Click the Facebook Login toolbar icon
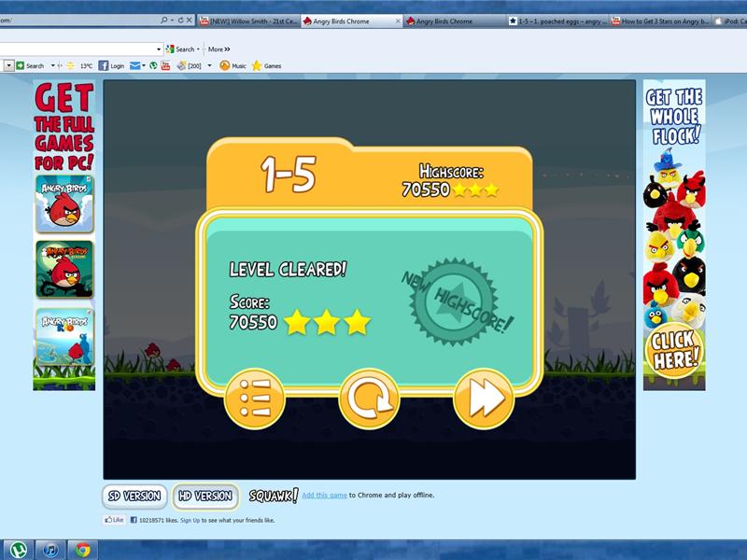This screenshot has height=560, width=747. (x=109, y=66)
